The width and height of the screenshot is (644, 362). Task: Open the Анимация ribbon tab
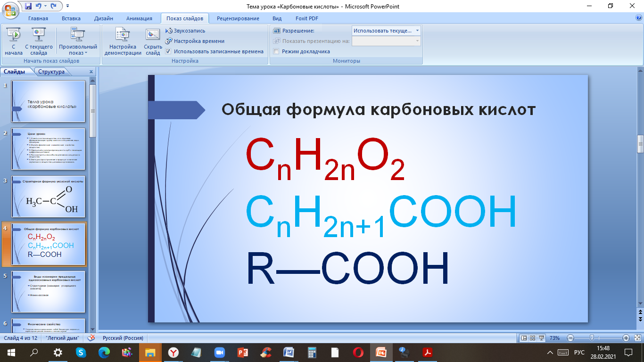139,18
